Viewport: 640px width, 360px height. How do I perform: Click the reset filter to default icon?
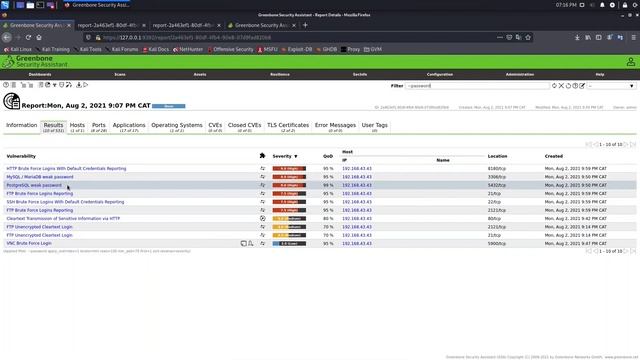click(x=568, y=86)
